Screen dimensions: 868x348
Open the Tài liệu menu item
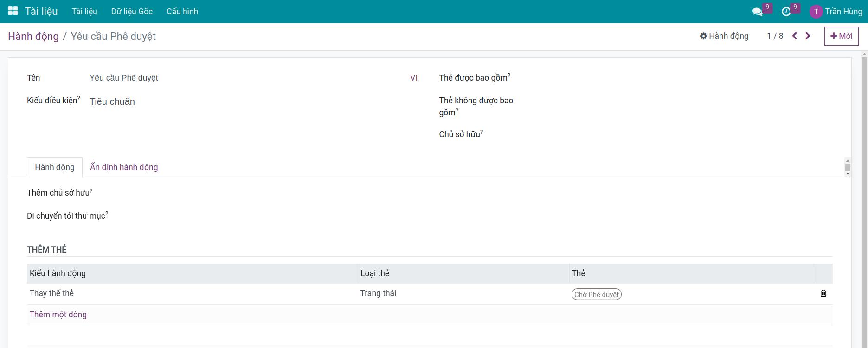[x=84, y=12]
